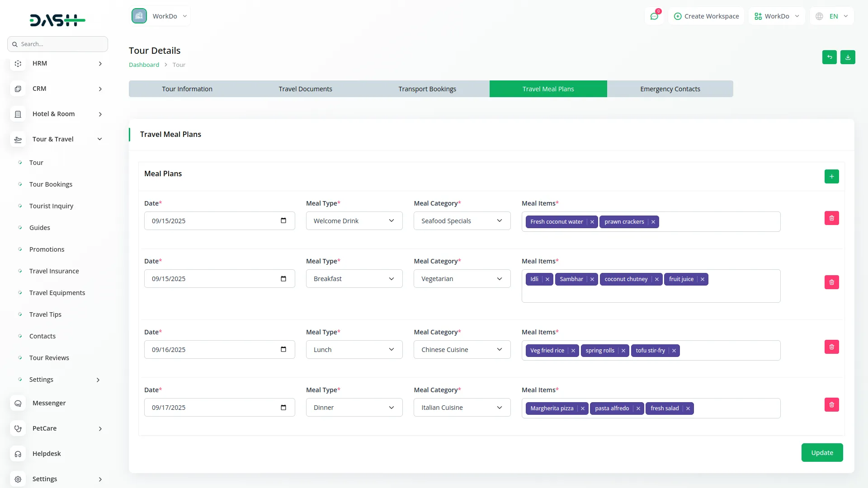Click the green back arrow icon
This screenshot has height=488, width=868.
pos(829,57)
